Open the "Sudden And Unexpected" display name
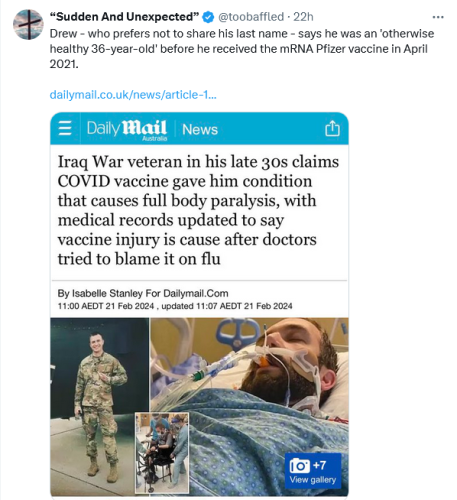Screen dimensions: 457x500 click(124, 17)
